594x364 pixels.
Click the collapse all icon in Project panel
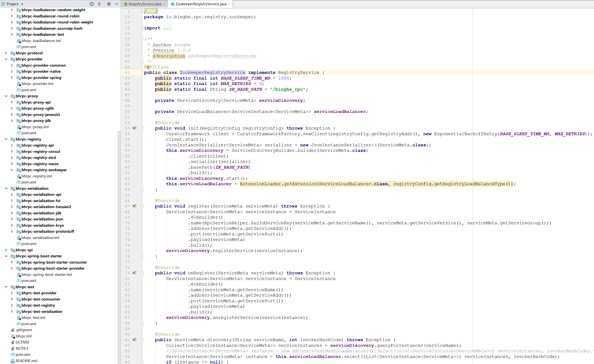point(99,4)
